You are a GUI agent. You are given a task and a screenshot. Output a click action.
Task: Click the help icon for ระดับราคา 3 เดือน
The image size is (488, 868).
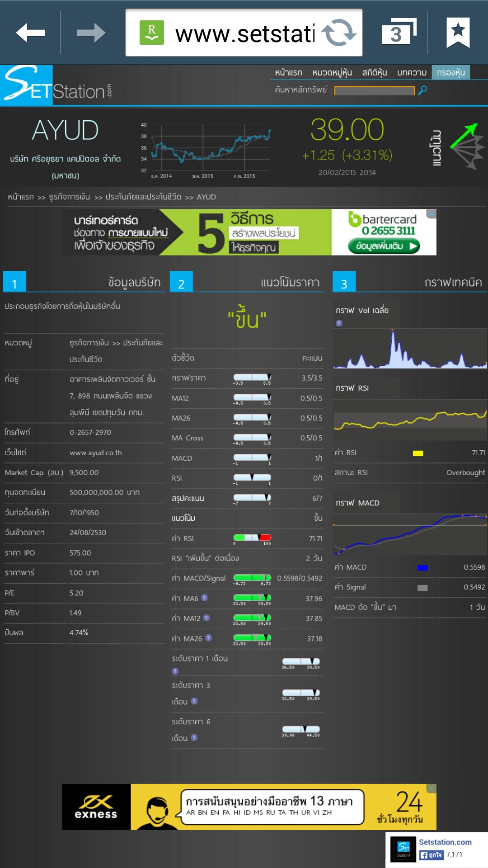pyautogui.click(x=194, y=701)
